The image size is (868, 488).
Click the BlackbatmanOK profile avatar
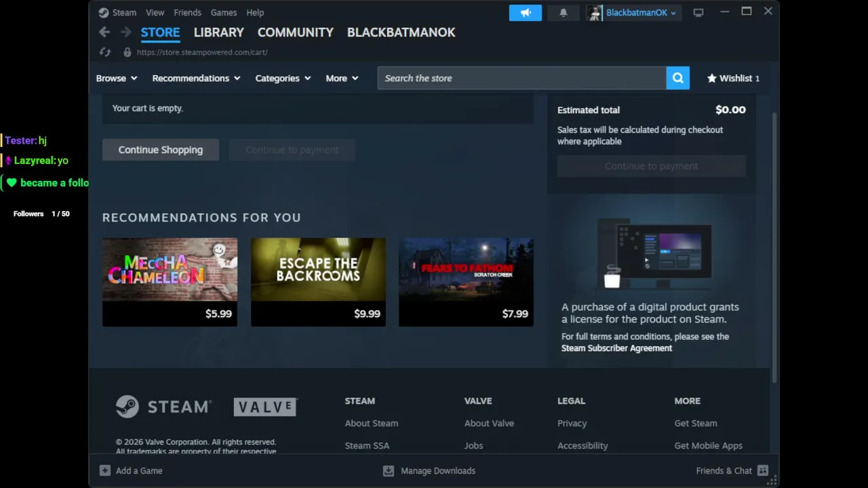pyautogui.click(x=595, y=13)
